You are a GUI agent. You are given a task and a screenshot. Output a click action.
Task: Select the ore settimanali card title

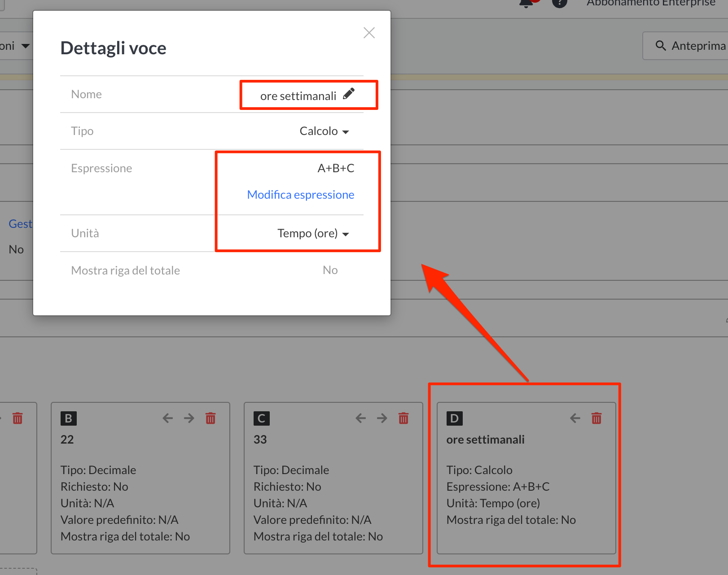click(x=485, y=440)
